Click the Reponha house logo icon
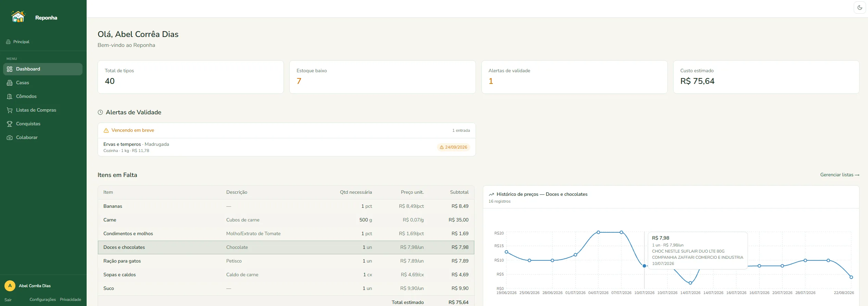Image resolution: width=868 pixels, height=306 pixels. (18, 17)
